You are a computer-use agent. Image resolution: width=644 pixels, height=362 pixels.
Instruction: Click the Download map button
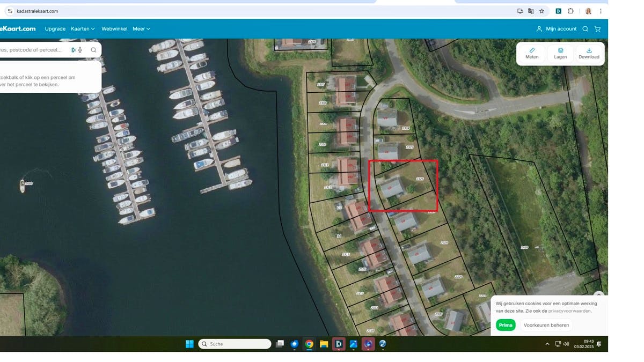pos(589,54)
